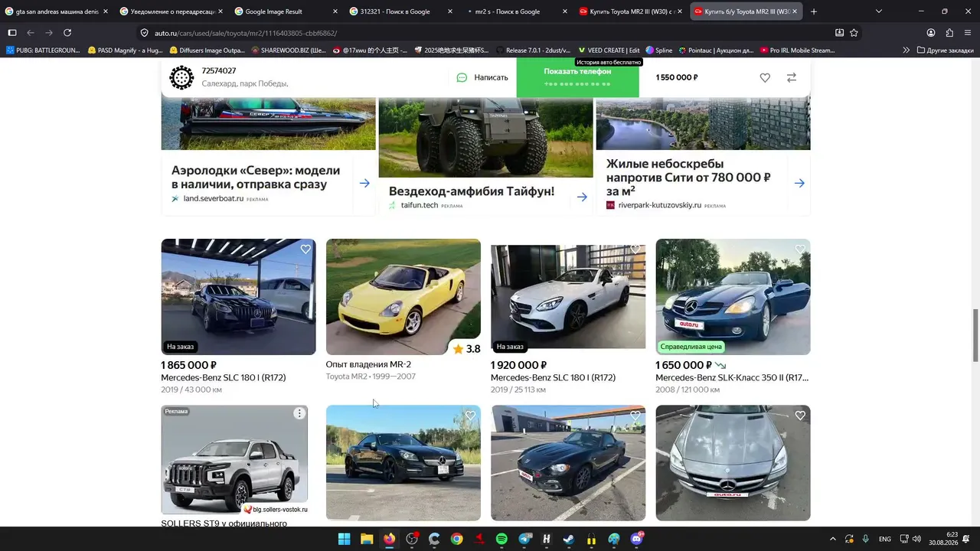Open File Explorer from the taskbar
Image resolution: width=980 pixels, height=551 pixels.
click(x=367, y=539)
